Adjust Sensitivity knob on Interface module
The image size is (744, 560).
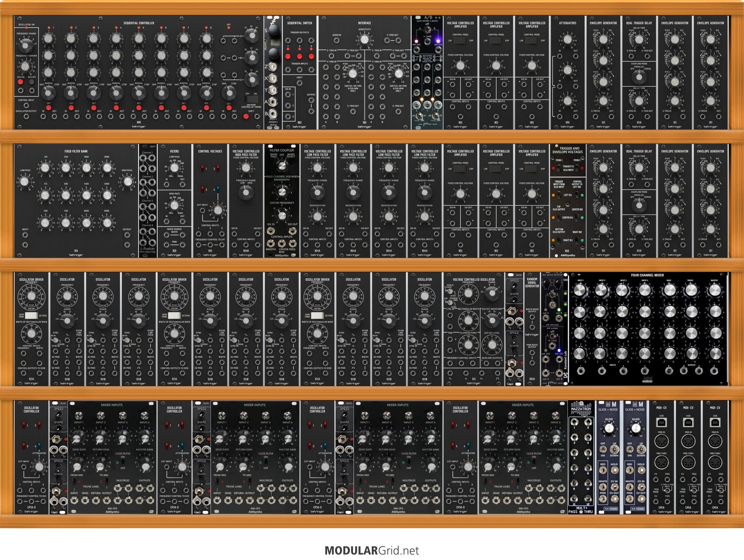point(365,39)
